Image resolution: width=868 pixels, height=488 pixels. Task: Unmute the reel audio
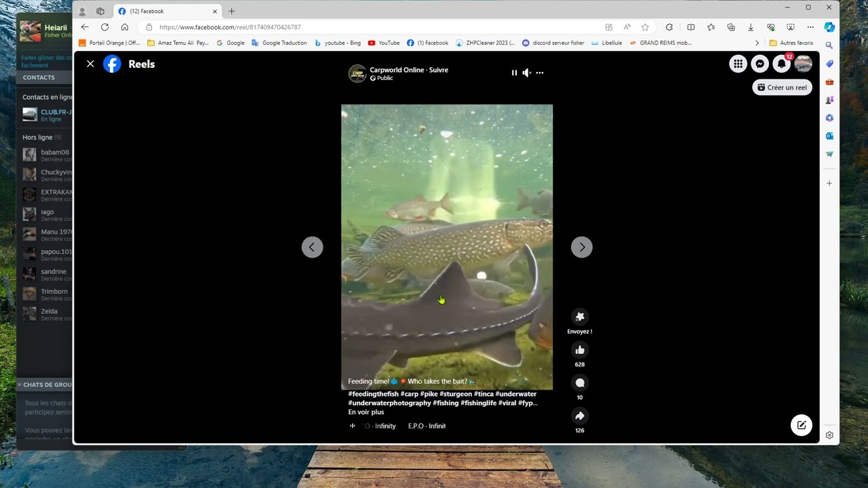point(526,73)
